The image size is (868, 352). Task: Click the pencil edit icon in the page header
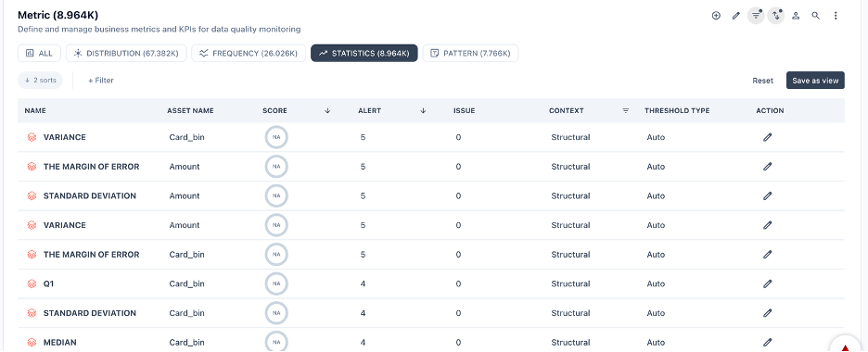(x=735, y=16)
